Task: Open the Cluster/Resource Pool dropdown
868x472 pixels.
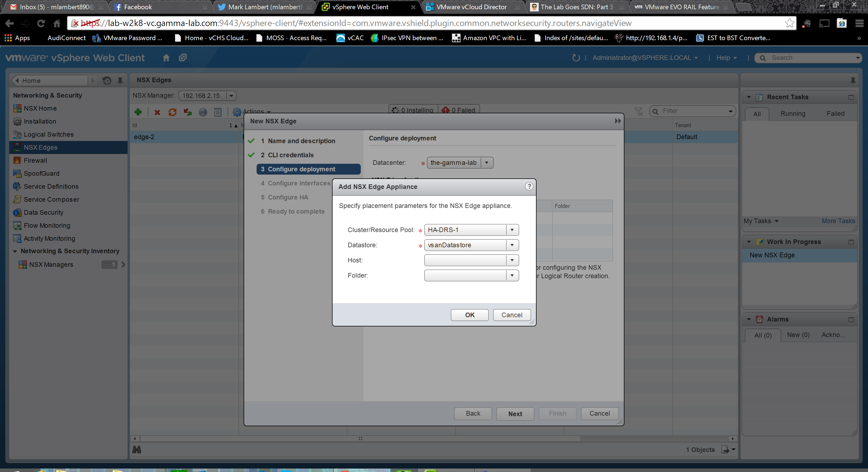Action: [512, 230]
